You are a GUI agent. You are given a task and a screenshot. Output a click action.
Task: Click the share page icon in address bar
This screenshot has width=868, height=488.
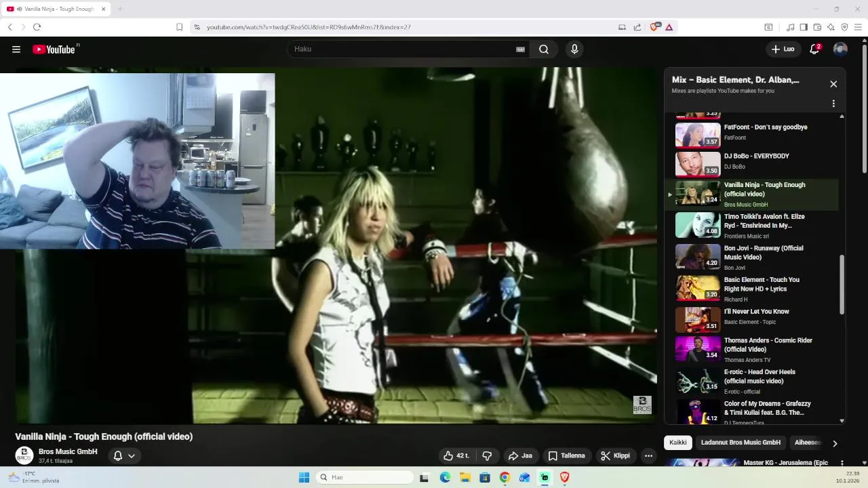pyautogui.click(x=637, y=27)
